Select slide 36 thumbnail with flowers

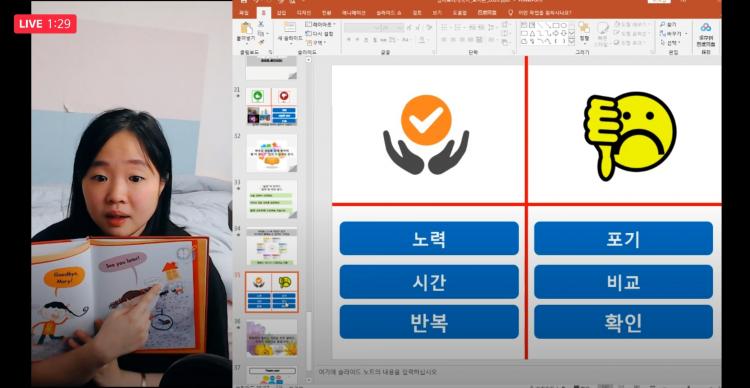coord(272,338)
